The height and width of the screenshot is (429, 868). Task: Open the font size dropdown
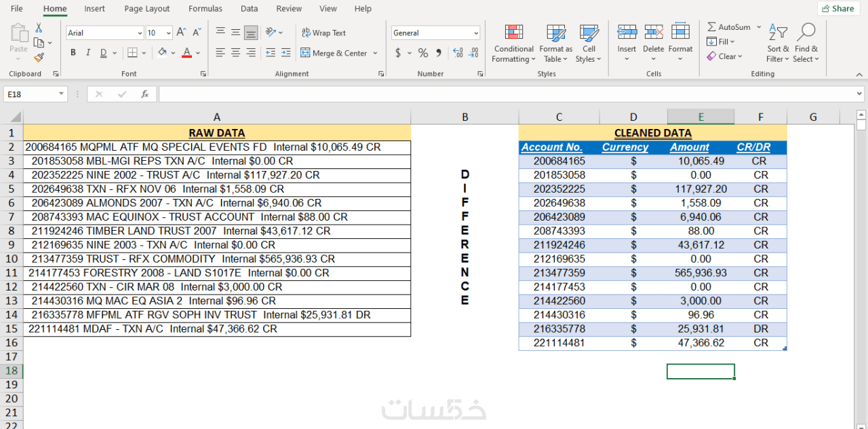[168, 33]
